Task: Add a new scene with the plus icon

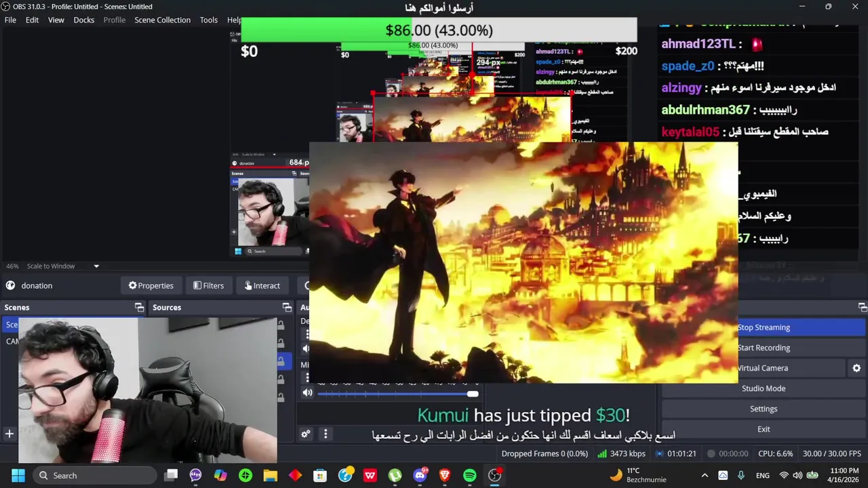Action: click(9, 434)
